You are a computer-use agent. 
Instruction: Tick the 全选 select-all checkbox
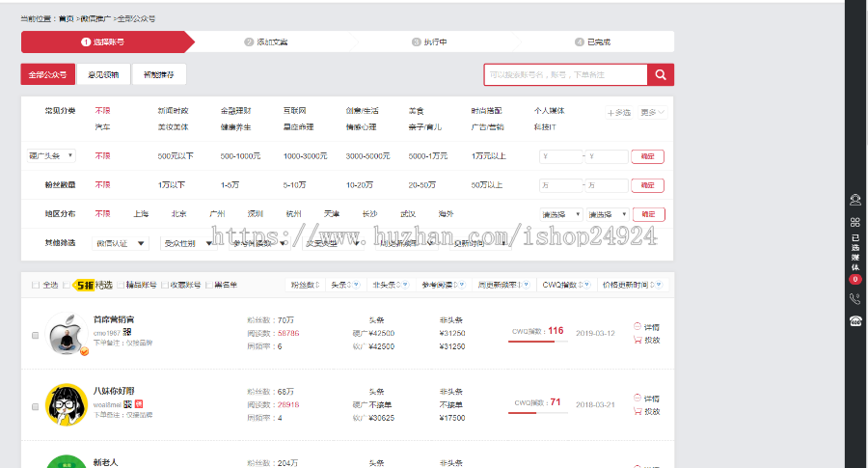[36, 286]
